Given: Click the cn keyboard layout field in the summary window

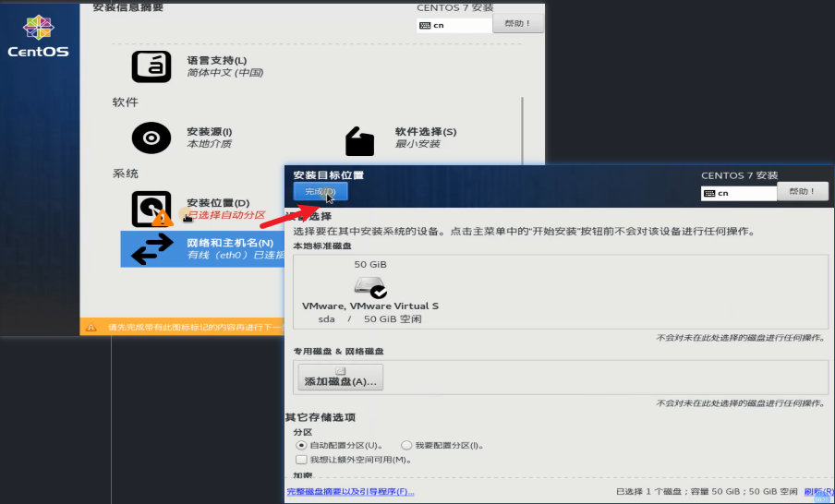Looking at the screenshot, I should (454, 25).
